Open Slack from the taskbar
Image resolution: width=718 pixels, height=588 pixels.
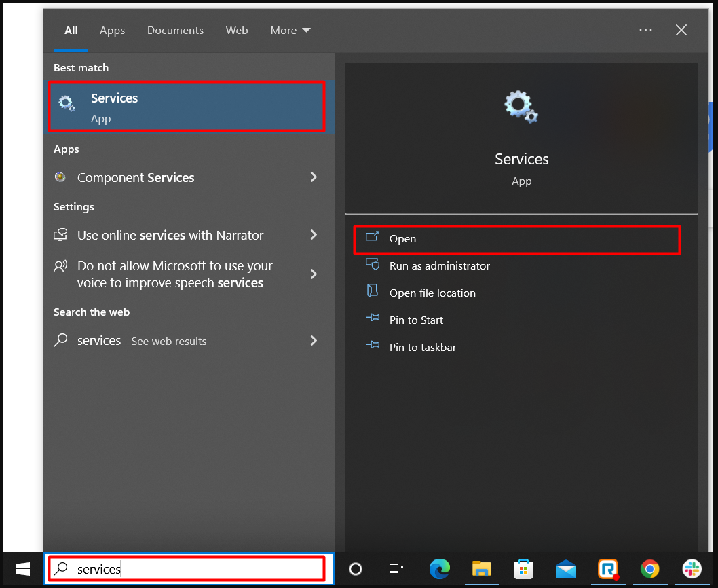692,569
